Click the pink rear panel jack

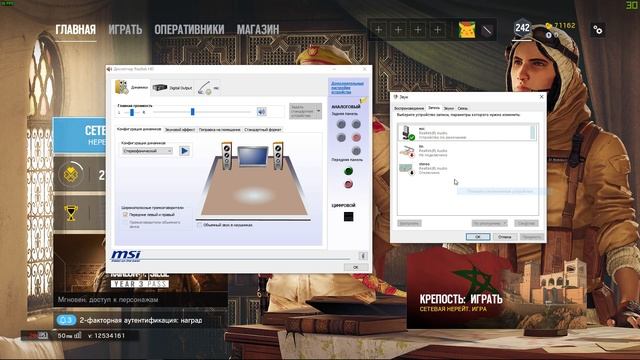[x=356, y=137]
